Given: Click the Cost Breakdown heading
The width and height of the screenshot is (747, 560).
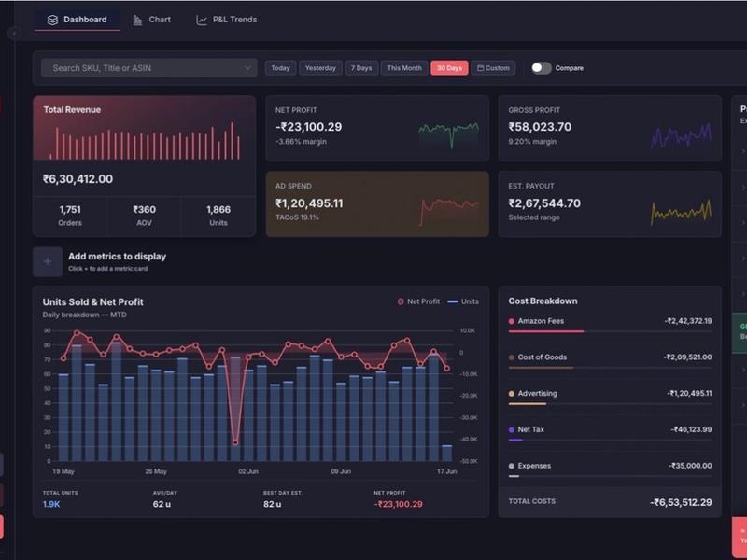Looking at the screenshot, I should click(x=543, y=301).
